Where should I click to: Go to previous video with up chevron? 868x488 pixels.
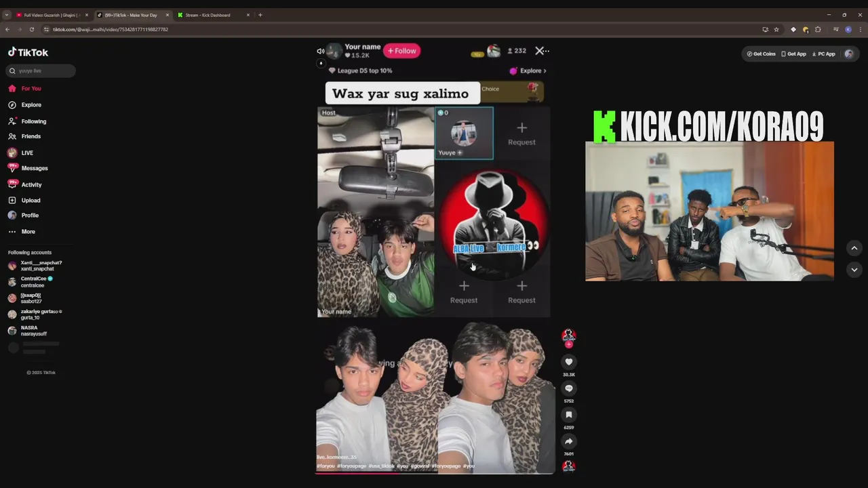(854, 248)
